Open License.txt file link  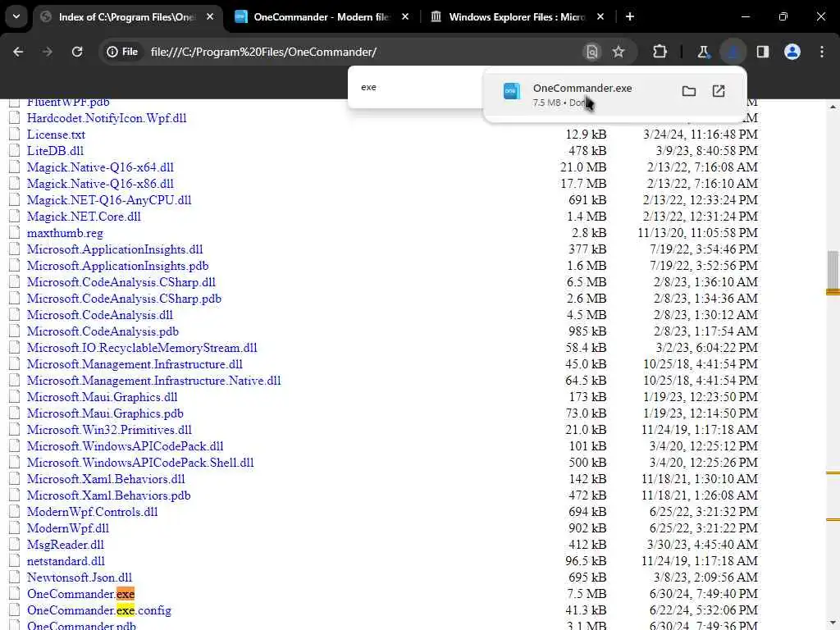click(x=56, y=135)
